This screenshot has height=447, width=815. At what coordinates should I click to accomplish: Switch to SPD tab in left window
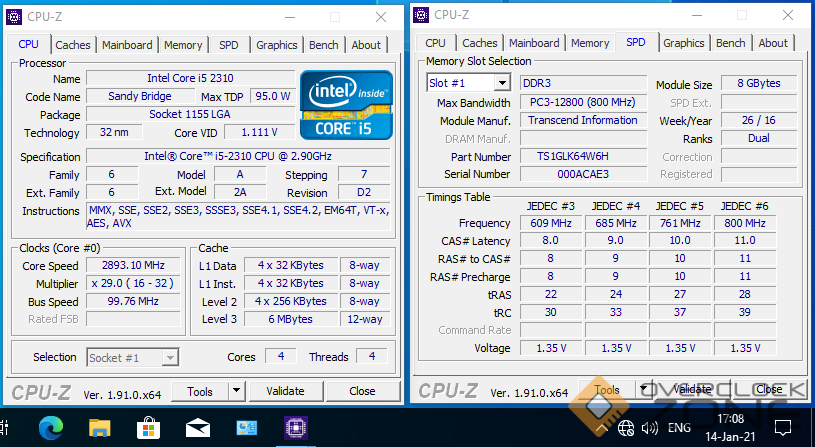coord(229,45)
